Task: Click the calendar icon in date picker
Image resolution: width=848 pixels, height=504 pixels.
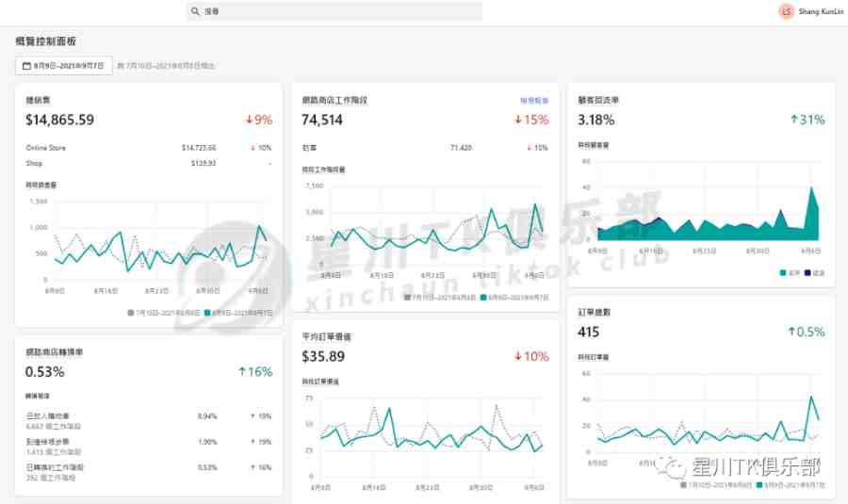Action: [26, 66]
